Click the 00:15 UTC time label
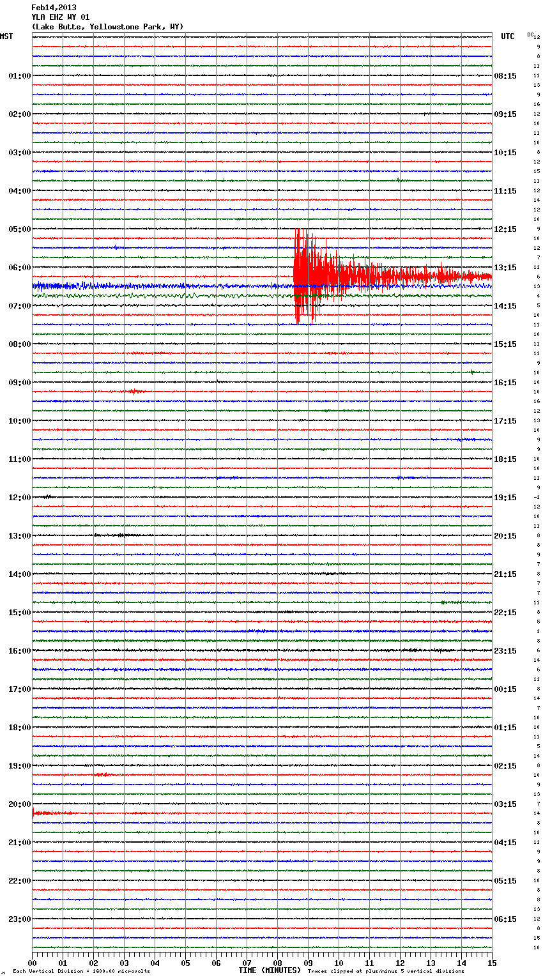 pos(505,689)
